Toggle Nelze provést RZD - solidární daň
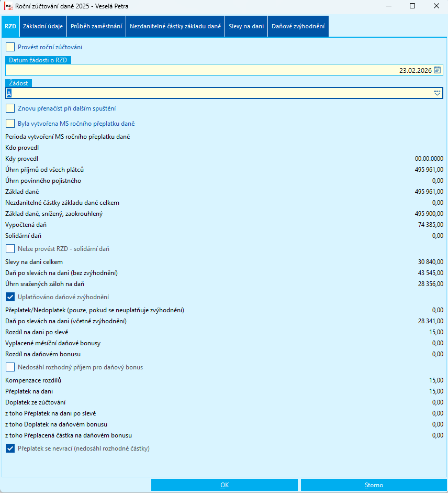 (10, 249)
